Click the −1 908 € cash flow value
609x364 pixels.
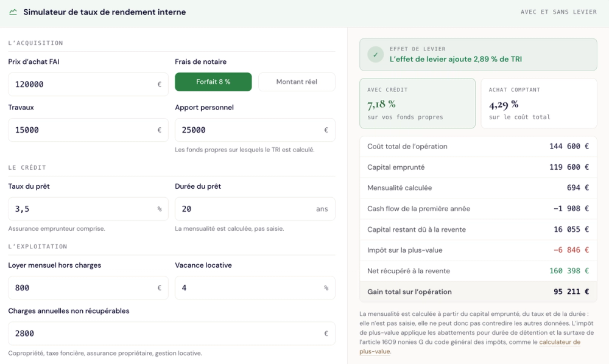(x=571, y=208)
